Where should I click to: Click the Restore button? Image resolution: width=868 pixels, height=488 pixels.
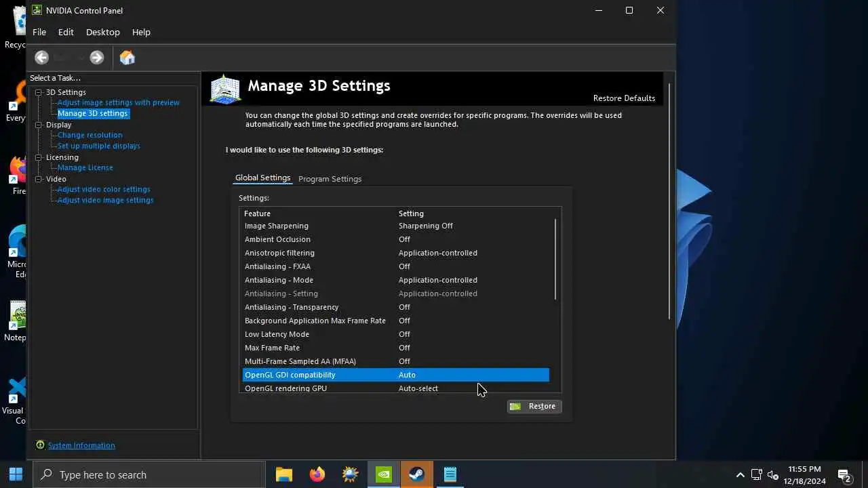pyautogui.click(x=534, y=406)
